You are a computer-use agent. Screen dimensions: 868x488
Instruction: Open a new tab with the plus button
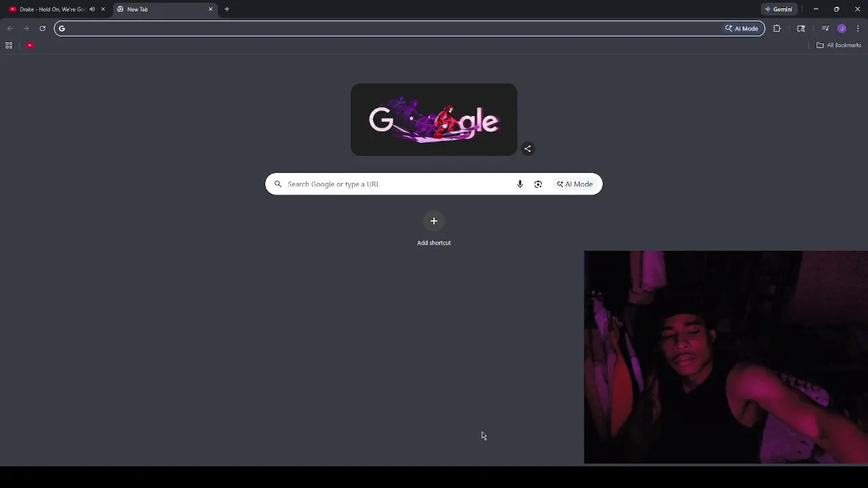click(226, 9)
